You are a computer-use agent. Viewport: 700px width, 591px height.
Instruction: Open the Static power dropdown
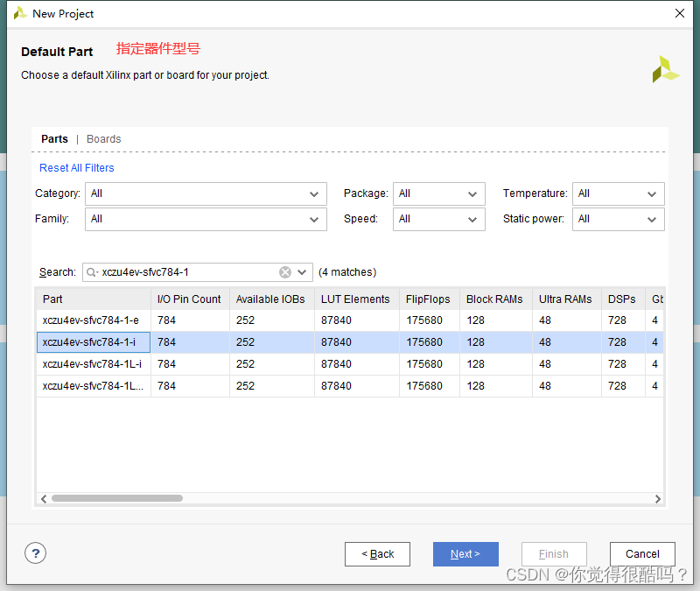[x=619, y=219]
